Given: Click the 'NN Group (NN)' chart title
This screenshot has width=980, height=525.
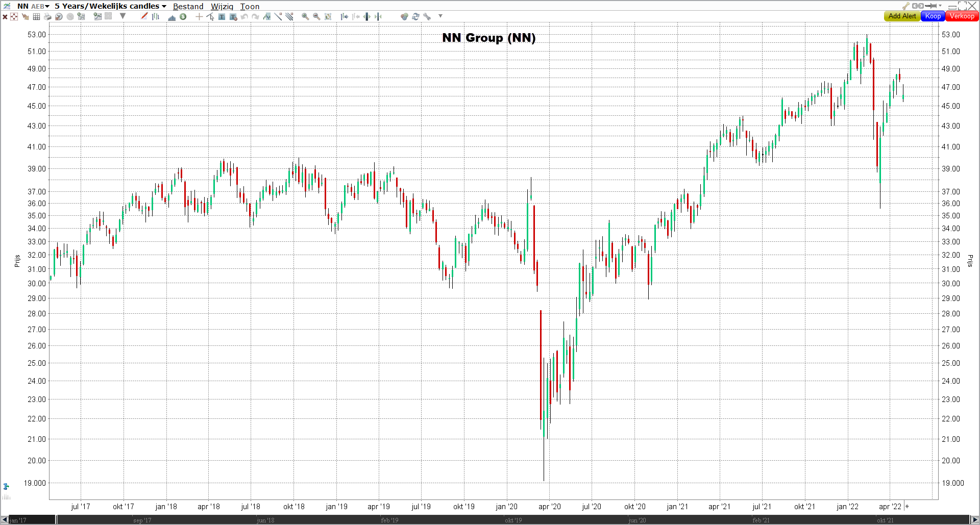Looking at the screenshot, I should pyautogui.click(x=488, y=38).
